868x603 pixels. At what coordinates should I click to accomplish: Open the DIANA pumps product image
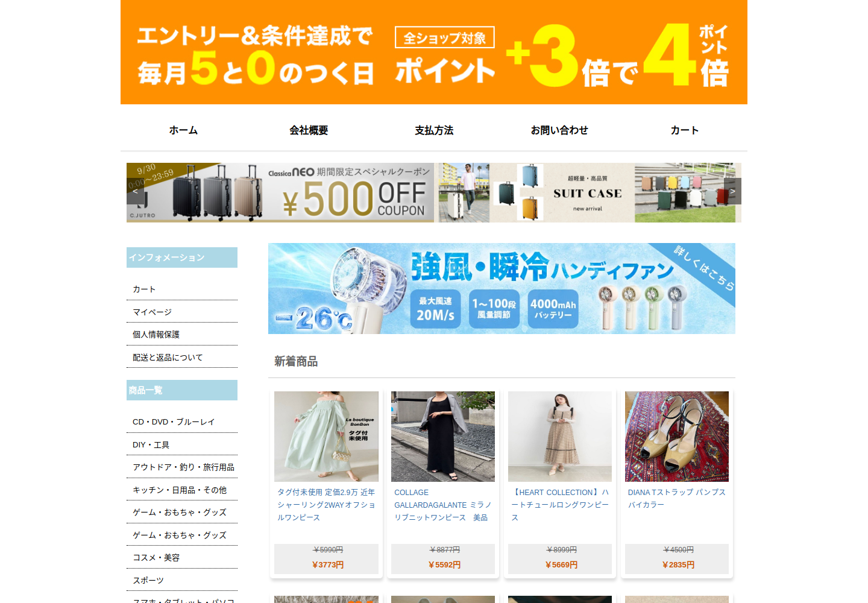coord(677,437)
